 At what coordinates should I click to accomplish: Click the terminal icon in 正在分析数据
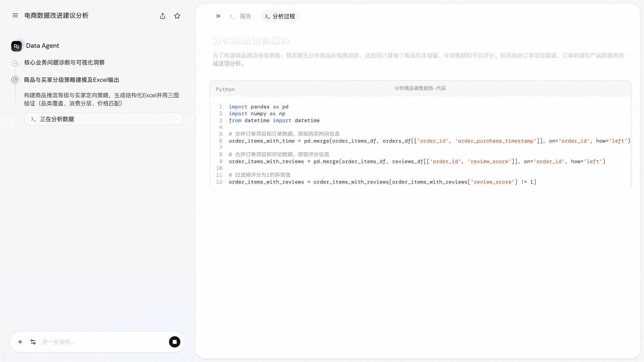(x=33, y=119)
